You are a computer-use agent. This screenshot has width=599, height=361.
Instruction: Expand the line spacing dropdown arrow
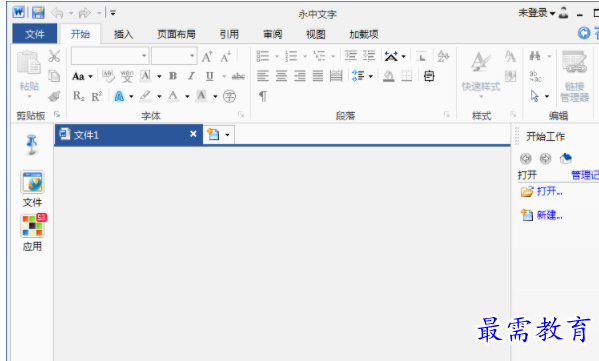pyautogui.click(x=371, y=76)
